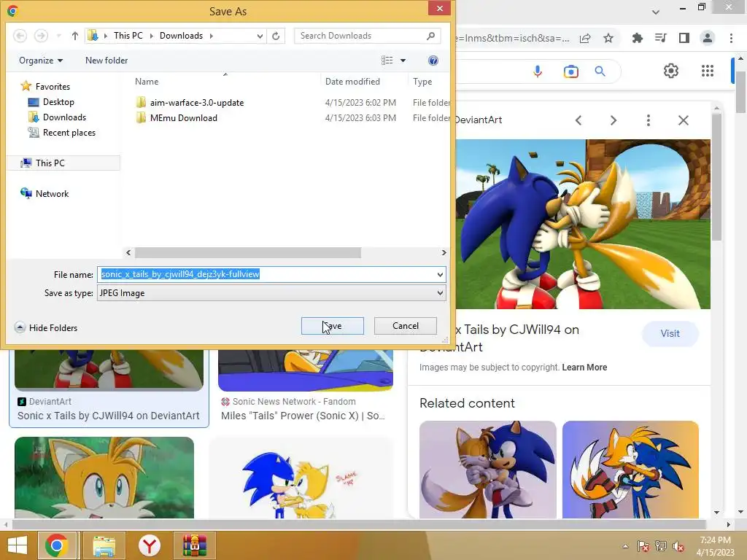747x560 pixels.
Task: Open Chrome media controls icon
Action: click(661, 38)
